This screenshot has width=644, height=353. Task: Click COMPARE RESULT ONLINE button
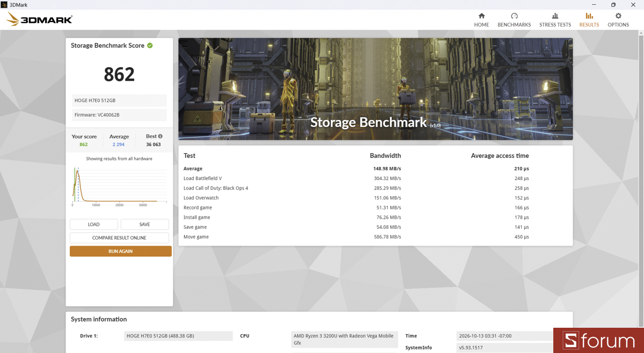(119, 237)
